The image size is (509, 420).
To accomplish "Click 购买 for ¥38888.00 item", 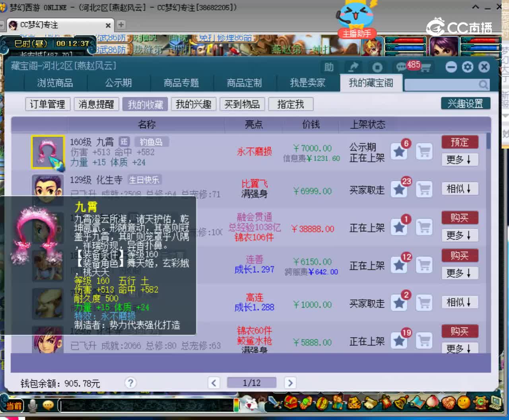I will [460, 218].
